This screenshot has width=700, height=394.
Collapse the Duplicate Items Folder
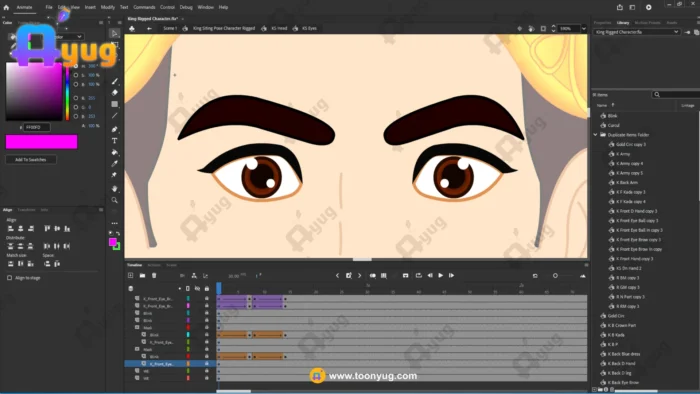[596, 135]
